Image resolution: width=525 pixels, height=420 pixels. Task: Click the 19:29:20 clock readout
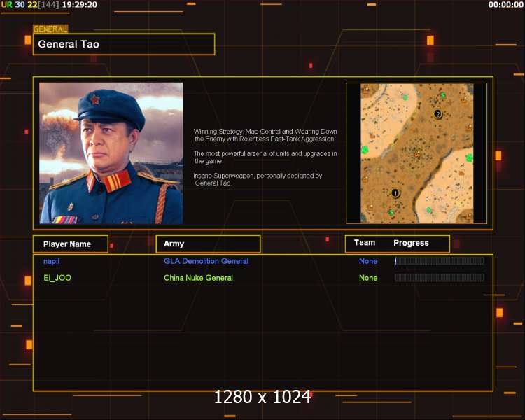coord(80,5)
